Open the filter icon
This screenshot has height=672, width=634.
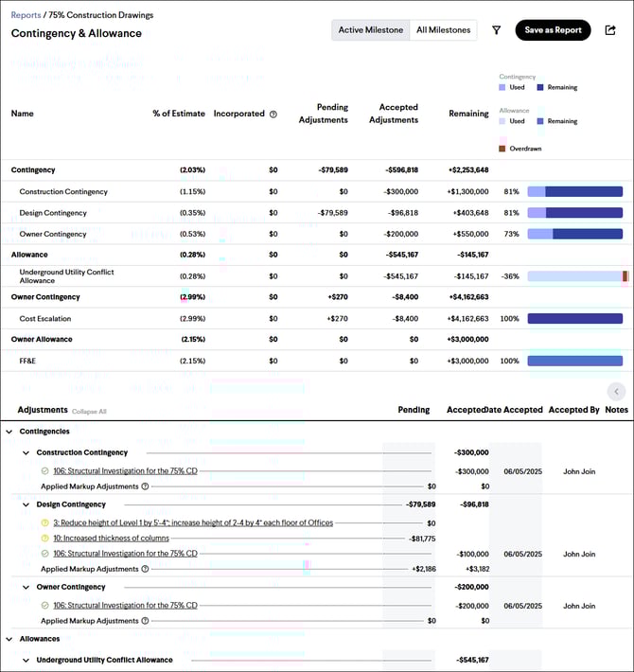pyautogui.click(x=496, y=30)
